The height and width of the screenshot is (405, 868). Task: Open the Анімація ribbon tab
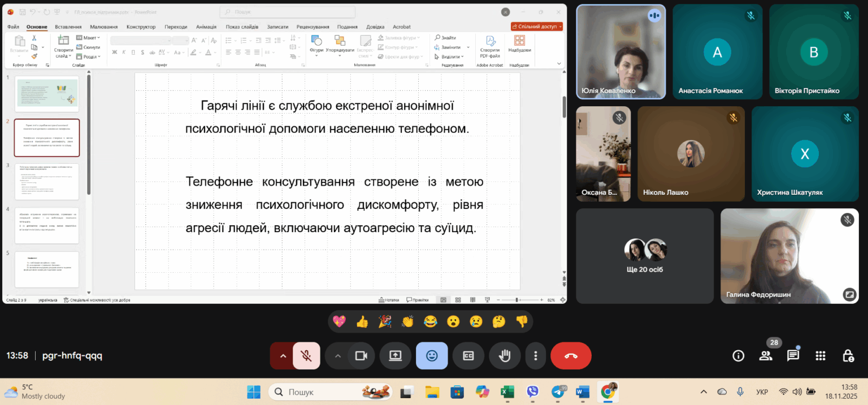point(206,27)
